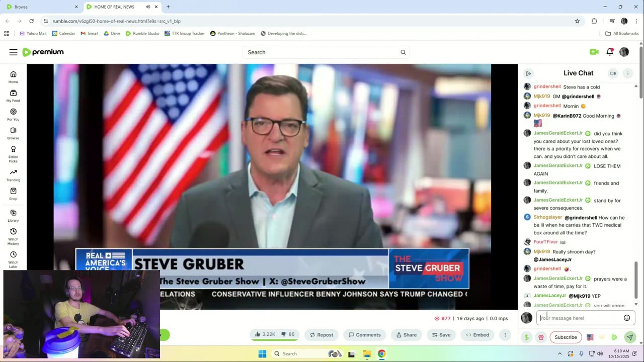Viewport: 644px width, 362px height.
Task: Open Chrome's three-dot menu
Action: pos(637,21)
